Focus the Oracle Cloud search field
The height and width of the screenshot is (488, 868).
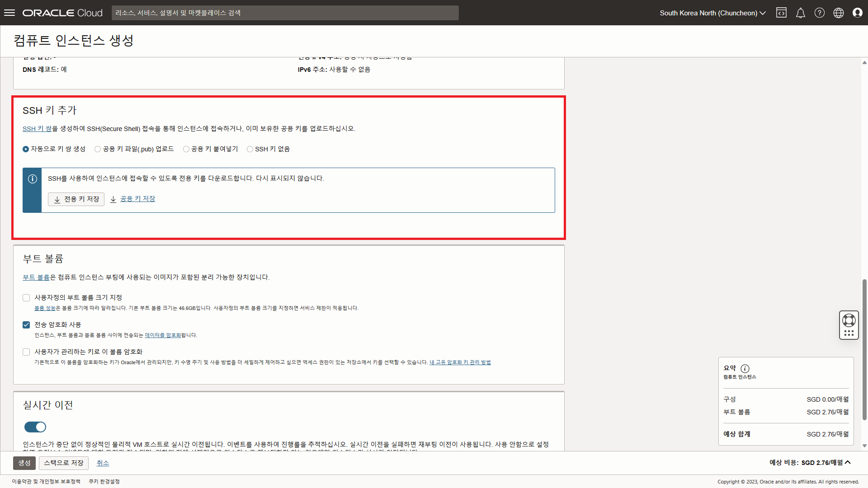285,13
